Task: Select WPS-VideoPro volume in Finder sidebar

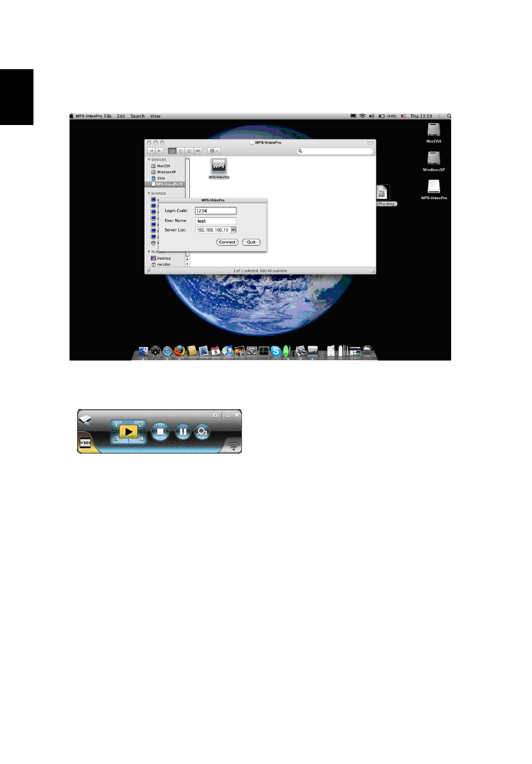Action: tap(165, 184)
